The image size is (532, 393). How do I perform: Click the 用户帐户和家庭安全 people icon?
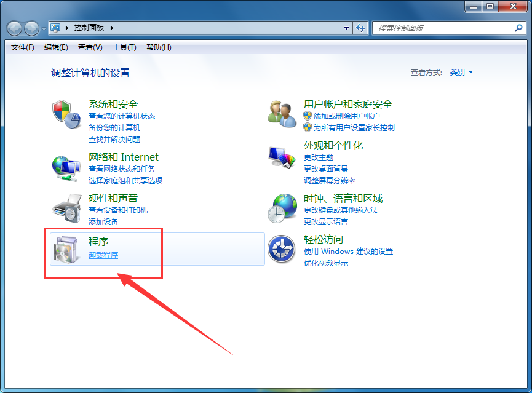coord(282,114)
